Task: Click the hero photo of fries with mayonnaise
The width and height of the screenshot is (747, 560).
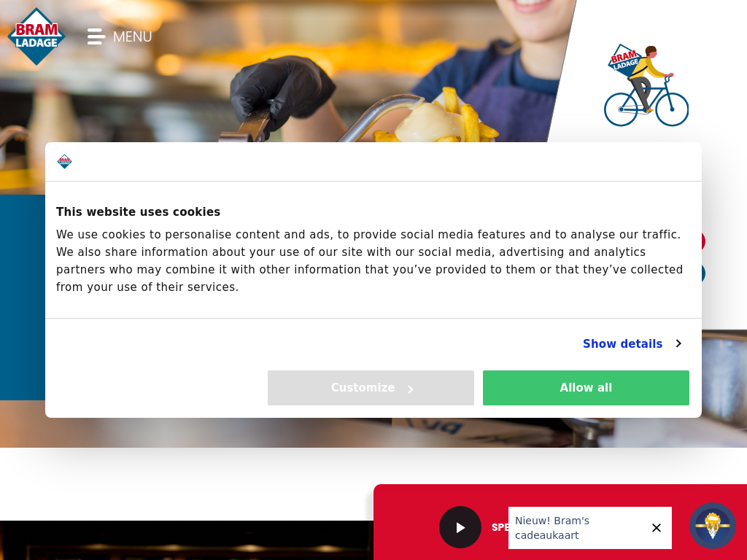Action: [x=286, y=71]
